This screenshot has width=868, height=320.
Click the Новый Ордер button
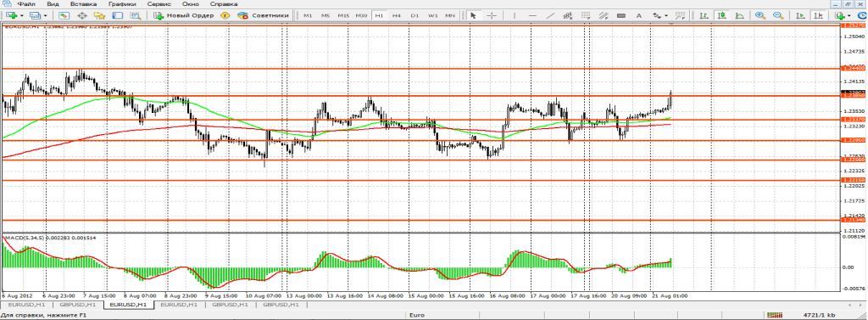point(184,15)
